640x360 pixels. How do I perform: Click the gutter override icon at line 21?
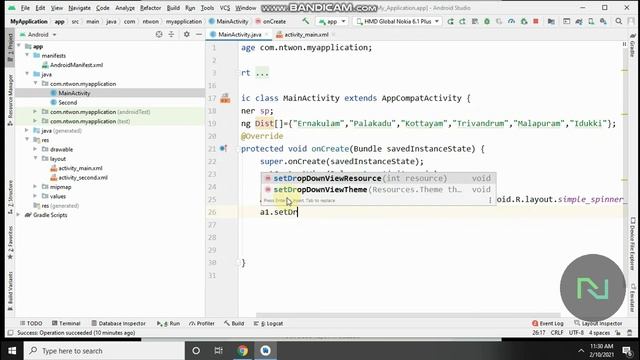coord(223,149)
